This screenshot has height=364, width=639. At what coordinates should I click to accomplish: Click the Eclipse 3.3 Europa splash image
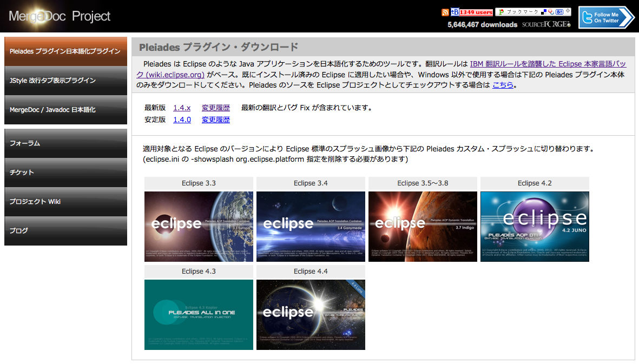[199, 227]
